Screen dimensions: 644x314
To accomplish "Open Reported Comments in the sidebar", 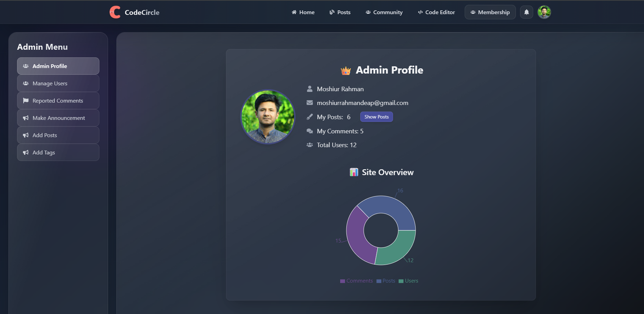I will (58, 100).
